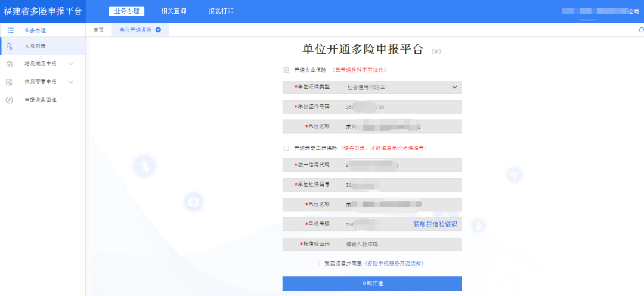This screenshot has width=644, height=296.
Task: Click the 人员列表 person icon
Action: click(10, 46)
